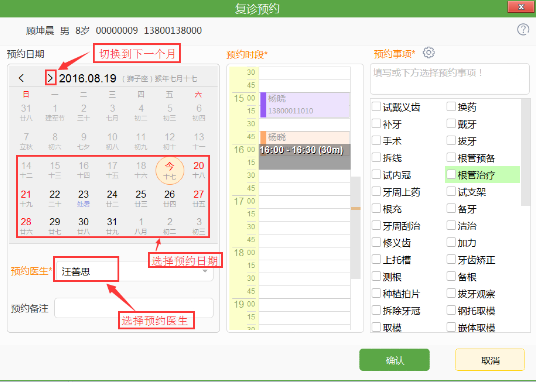Click the 16:00 - 16:30 selected slot

point(305,157)
